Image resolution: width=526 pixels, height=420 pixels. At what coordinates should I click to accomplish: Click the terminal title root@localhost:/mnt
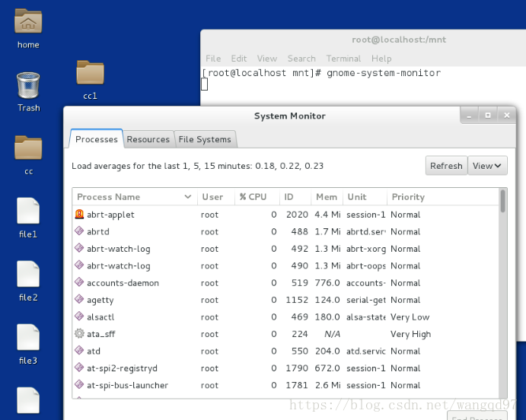(x=399, y=40)
